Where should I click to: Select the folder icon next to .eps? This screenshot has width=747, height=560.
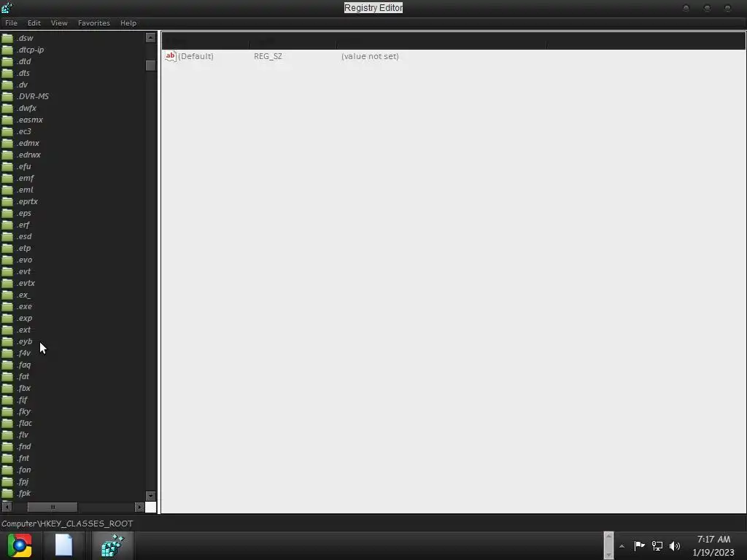[x=7, y=213]
